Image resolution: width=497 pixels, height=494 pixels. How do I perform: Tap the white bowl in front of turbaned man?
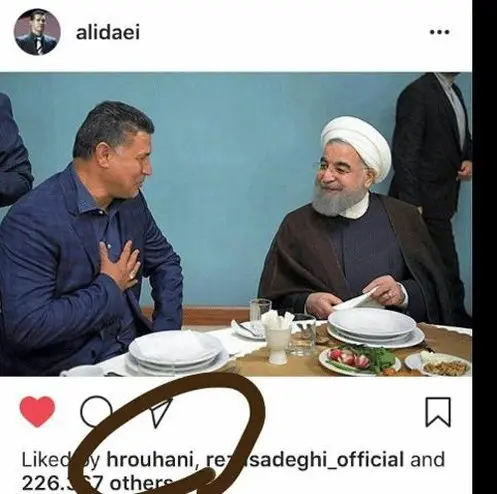coord(373,323)
